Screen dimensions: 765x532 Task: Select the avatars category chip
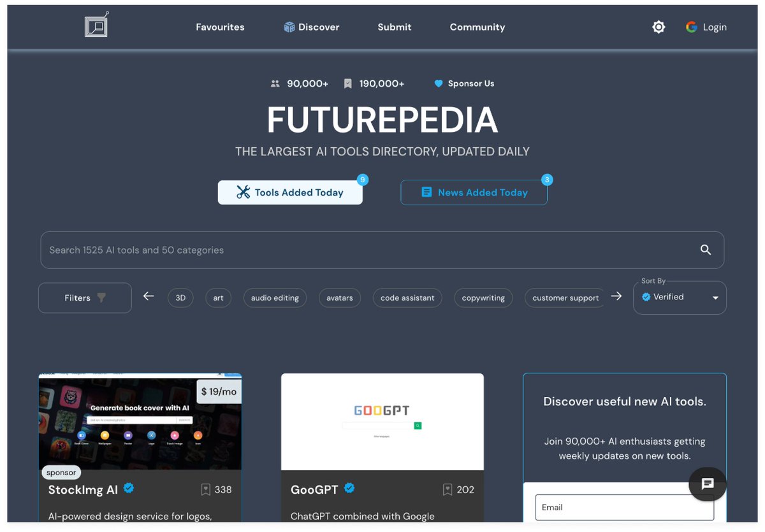(340, 298)
